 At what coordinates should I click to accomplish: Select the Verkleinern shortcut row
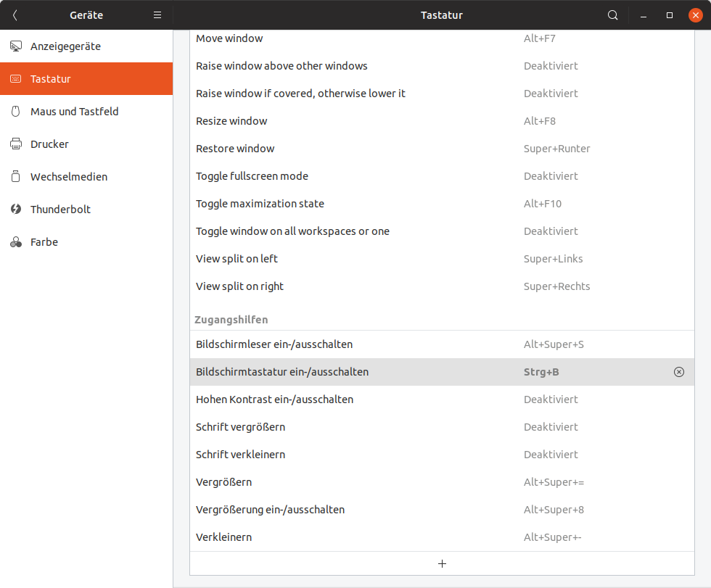pos(442,537)
